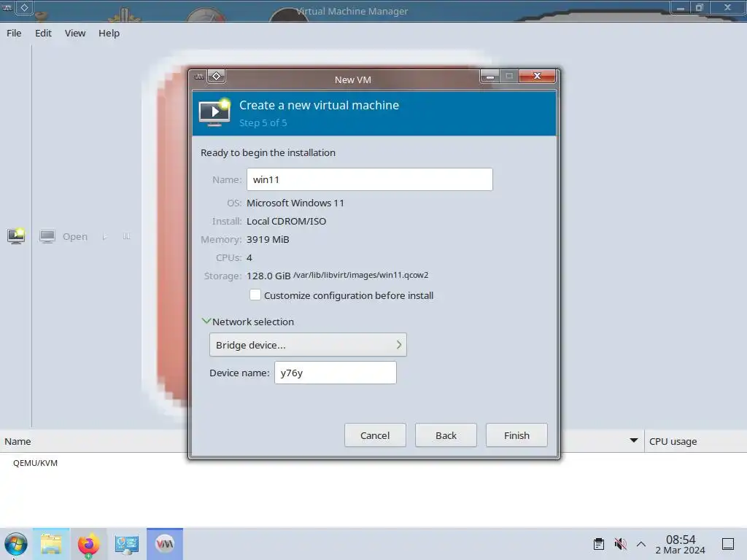Click the 'Step 5 of 5' text
747x560 pixels.
[x=263, y=122]
